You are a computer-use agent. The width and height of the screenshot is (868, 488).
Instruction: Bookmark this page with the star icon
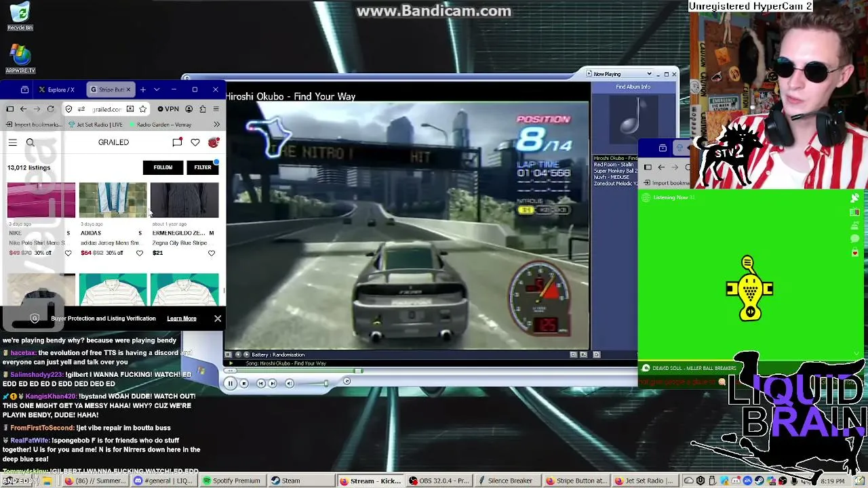coord(142,109)
